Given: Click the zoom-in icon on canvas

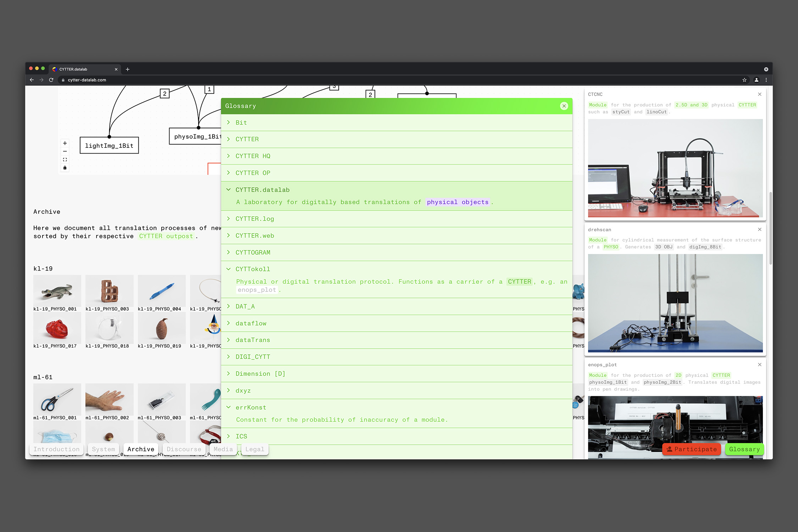Looking at the screenshot, I should pyautogui.click(x=65, y=144).
